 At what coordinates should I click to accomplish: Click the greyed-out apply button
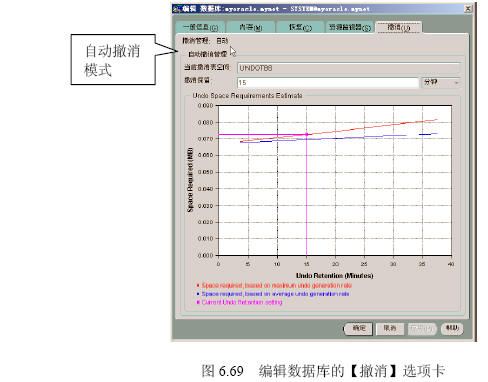(x=422, y=329)
